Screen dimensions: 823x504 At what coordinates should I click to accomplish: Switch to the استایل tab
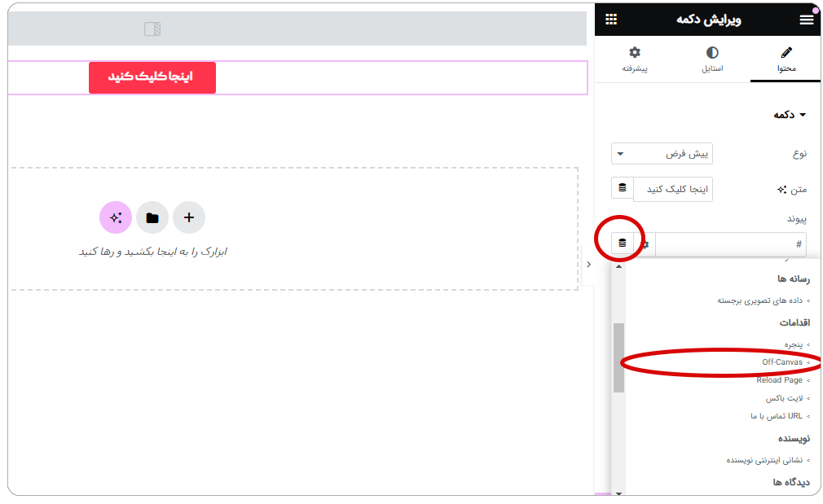coord(712,60)
